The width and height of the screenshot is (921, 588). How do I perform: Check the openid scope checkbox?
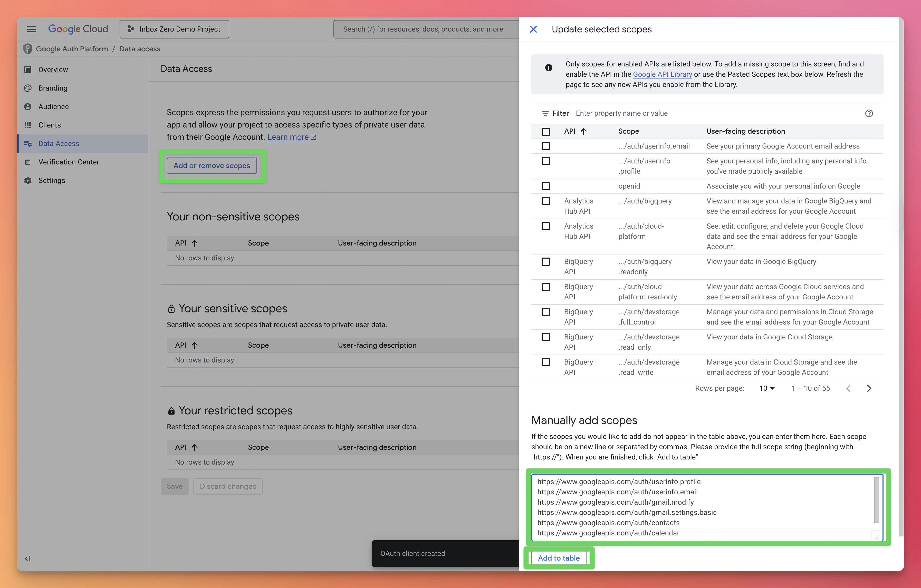click(545, 186)
